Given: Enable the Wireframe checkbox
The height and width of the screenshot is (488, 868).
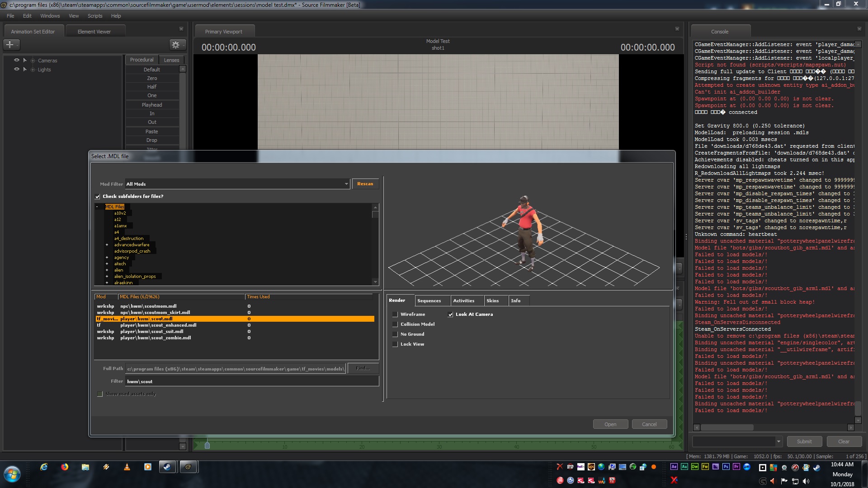Looking at the screenshot, I should coord(395,314).
